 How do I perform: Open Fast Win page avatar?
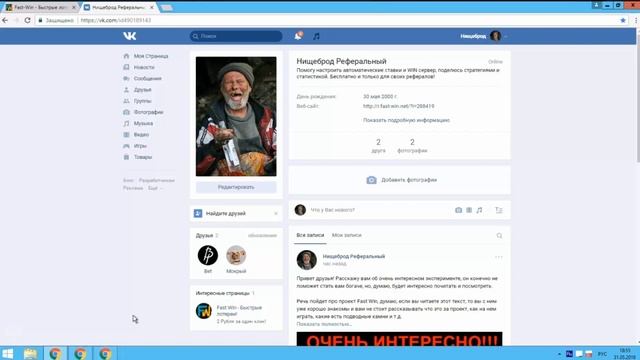coord(204,311)
